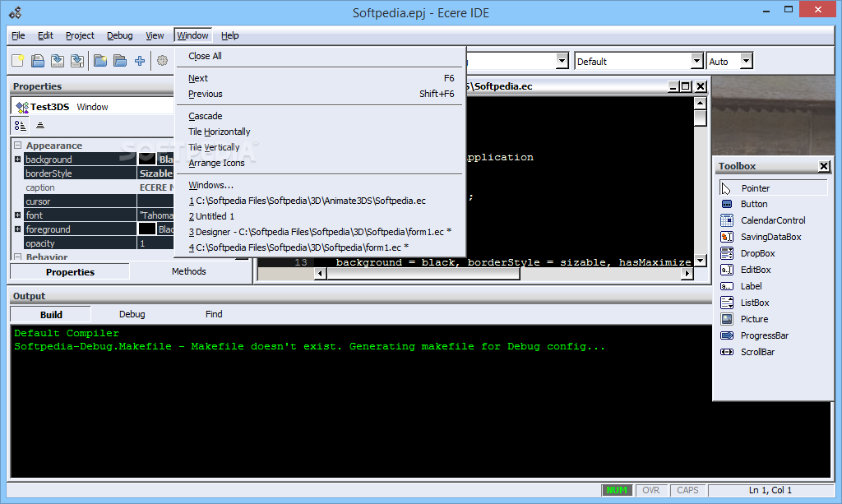Image resolution: width=842 pixels, height=504 pixels.
Task: Choose Tile Vertically from Window menu
Action: [x=320, y=147]
